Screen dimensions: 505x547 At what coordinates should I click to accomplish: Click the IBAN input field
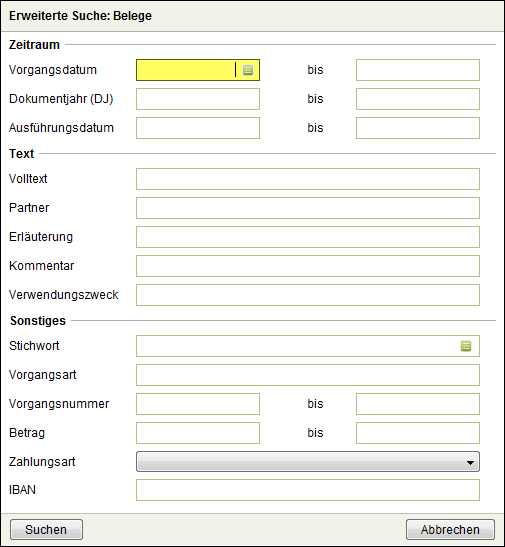coord(308,490)
